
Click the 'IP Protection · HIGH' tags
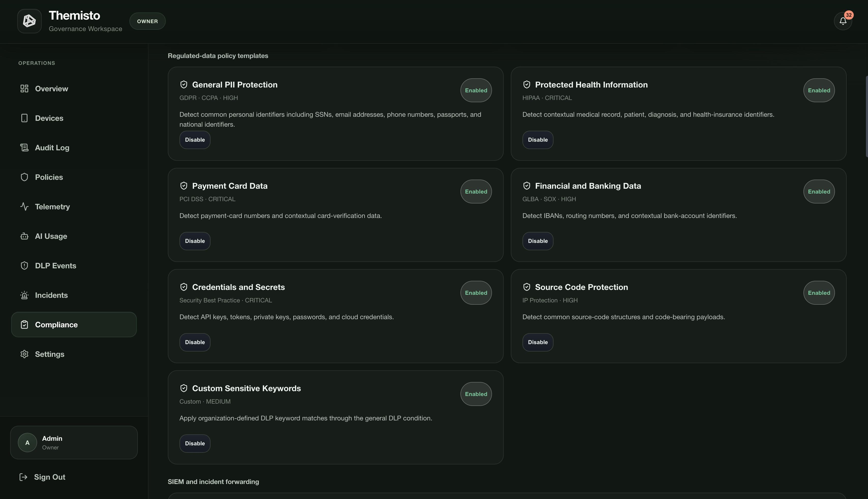point(550,300)
